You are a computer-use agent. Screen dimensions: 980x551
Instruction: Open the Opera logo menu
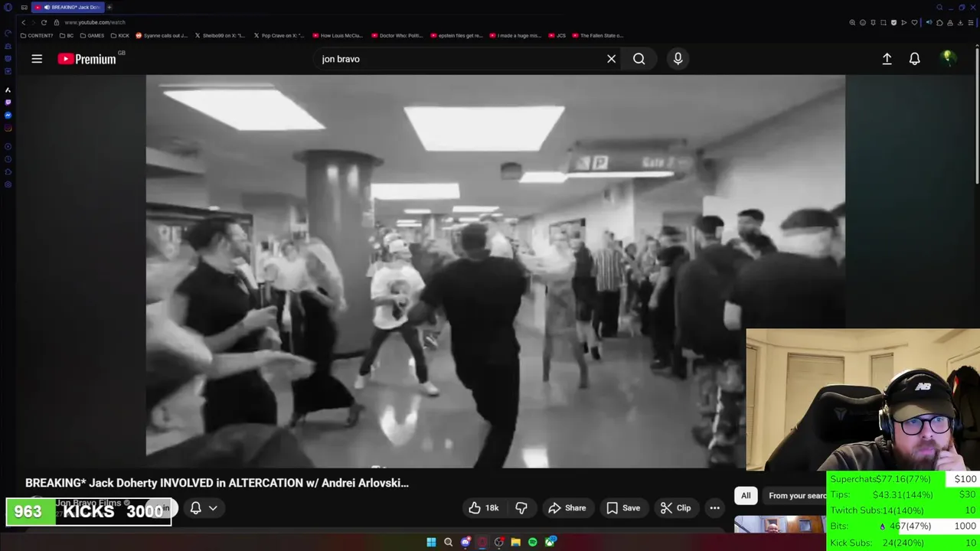(x=8, y=7)
